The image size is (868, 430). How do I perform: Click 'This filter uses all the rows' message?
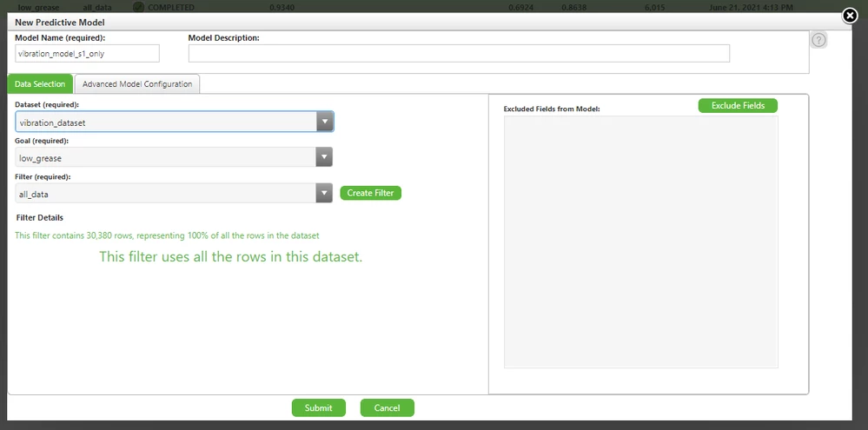point(231,257)
